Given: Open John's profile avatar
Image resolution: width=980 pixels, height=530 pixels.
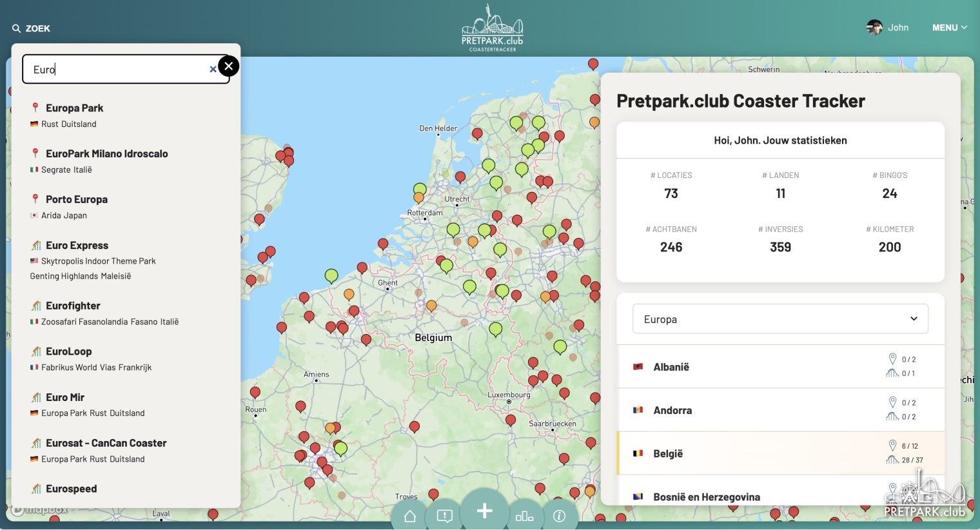Looking at the screenshot, I should pyautogui.click(x=874, y=28).
